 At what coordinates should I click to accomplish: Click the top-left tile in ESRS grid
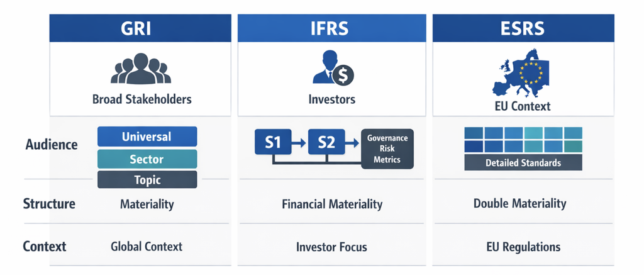coord(474,133)
